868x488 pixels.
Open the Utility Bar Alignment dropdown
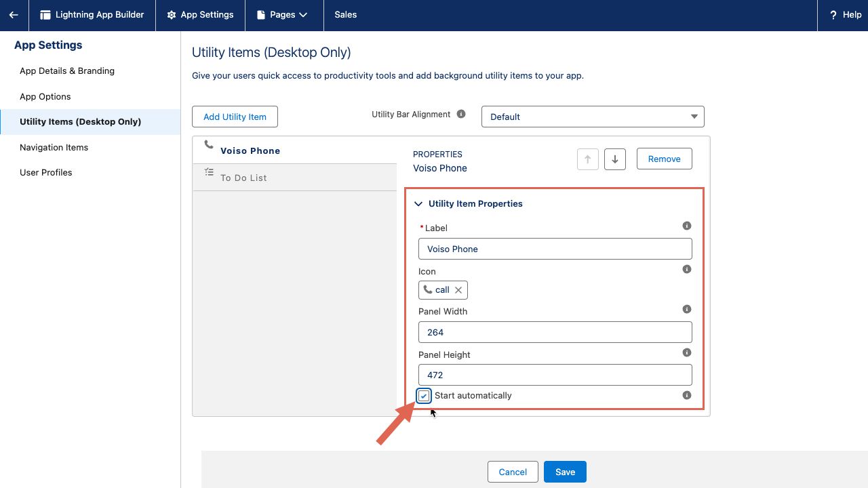point(593,117)
